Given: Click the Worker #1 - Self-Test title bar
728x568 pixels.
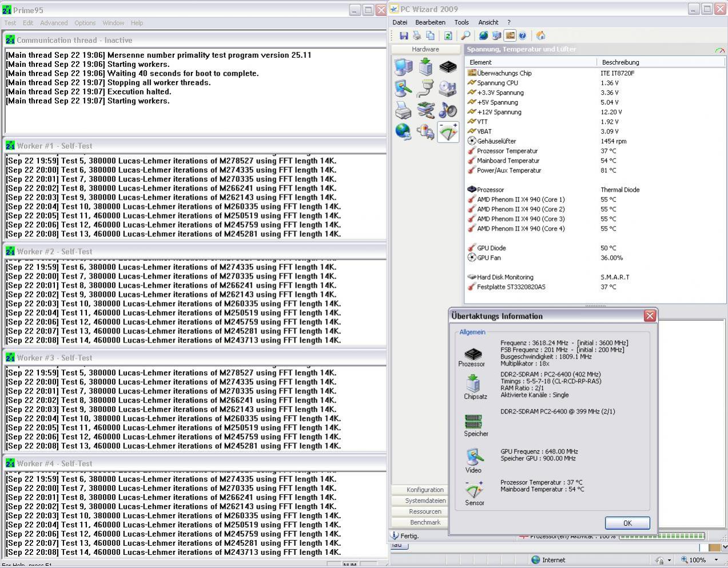Looking at the screenshot, I should point(194,146).
